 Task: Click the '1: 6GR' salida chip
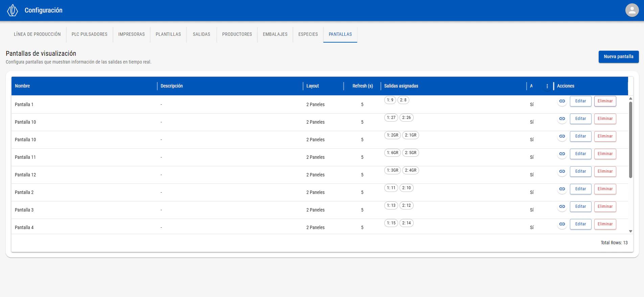(393, 153)
